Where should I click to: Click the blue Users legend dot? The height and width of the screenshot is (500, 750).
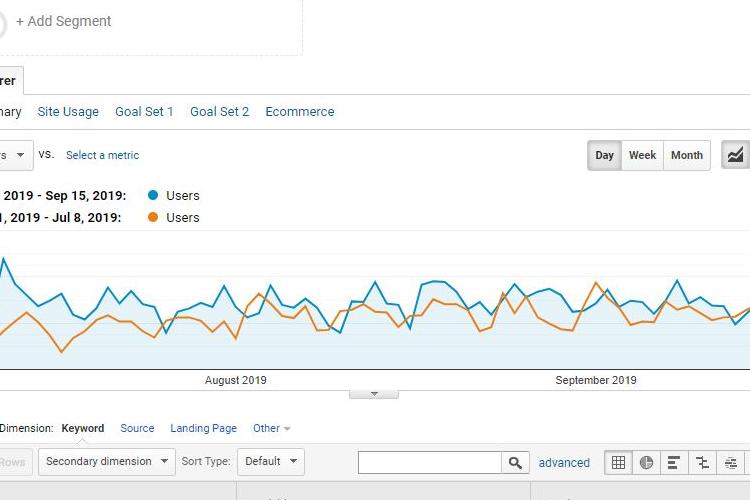point(153,195)
